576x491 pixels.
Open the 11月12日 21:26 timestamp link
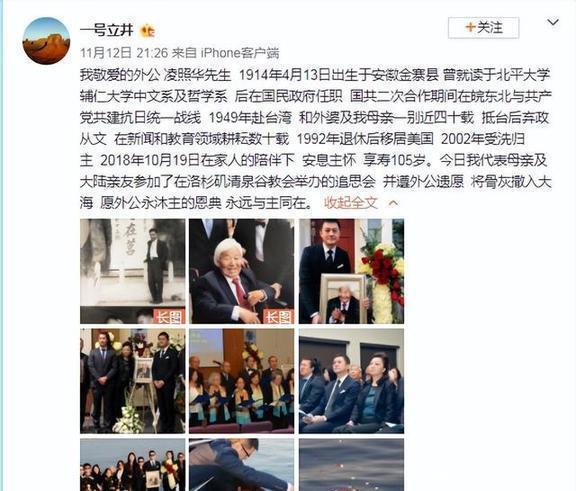(124, 53)
